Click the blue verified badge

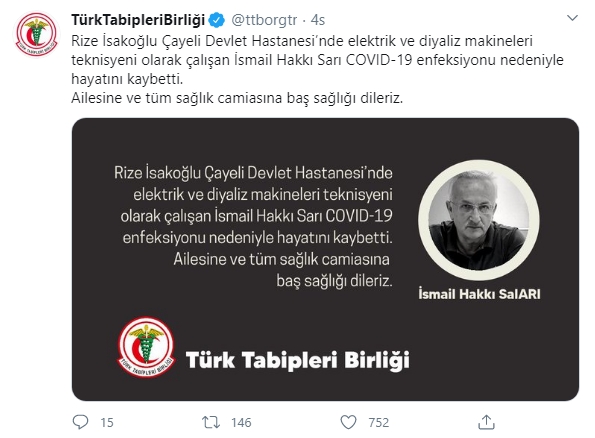point(217,20)
